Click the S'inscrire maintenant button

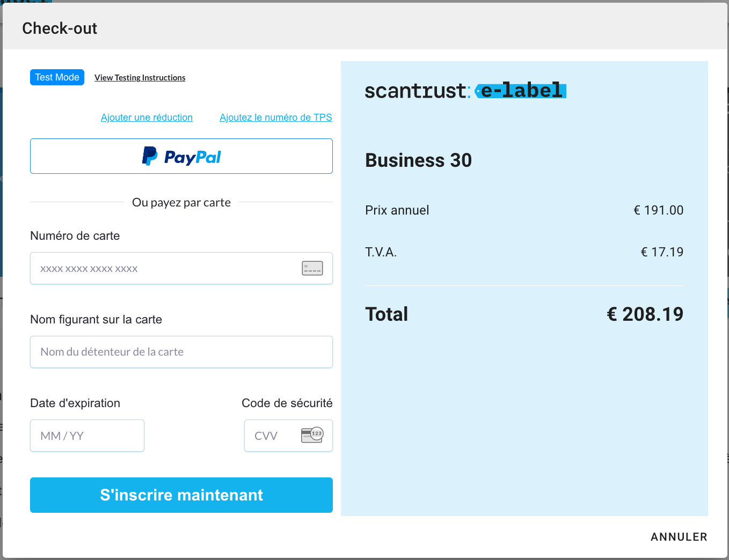[x=181, y=495]
